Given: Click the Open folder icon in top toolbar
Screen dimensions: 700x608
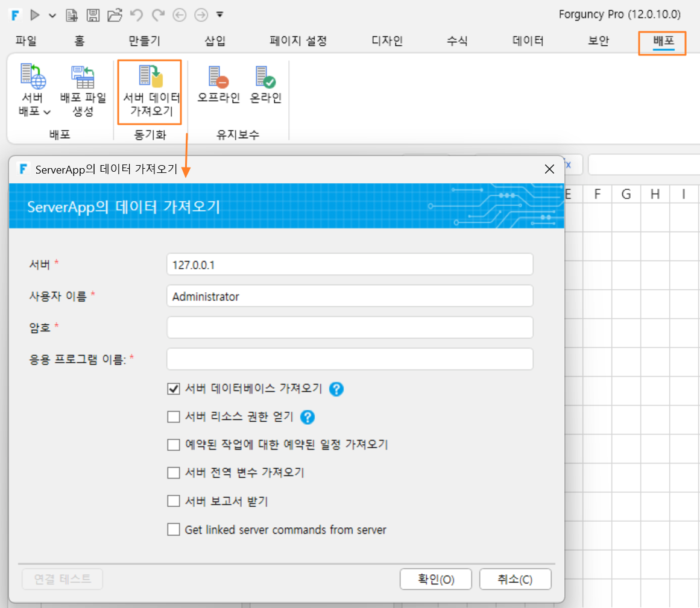Looking at the screenshot, I should pos(115,15).
